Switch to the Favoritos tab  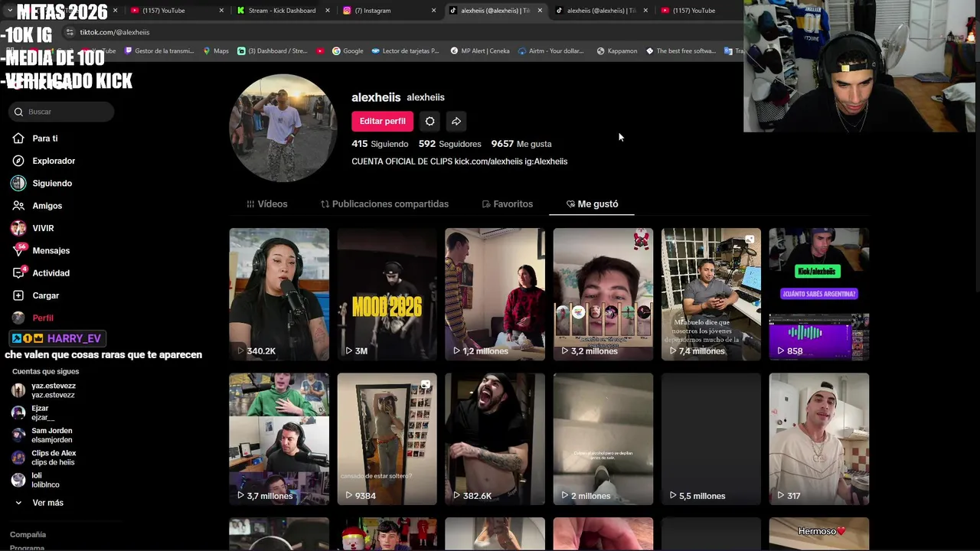[x=507, y=204]
